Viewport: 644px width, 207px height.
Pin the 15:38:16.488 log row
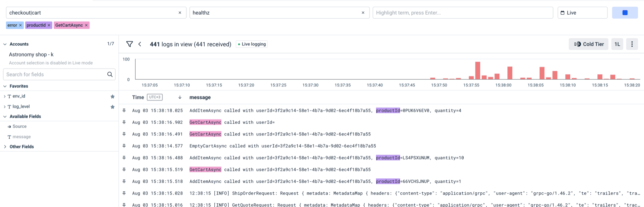(x=124, y=158)
